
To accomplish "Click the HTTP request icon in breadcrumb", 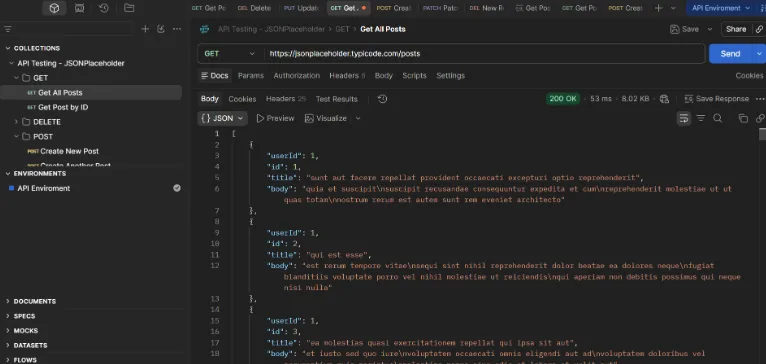I will pyautogui.click(x=205, y=29).
